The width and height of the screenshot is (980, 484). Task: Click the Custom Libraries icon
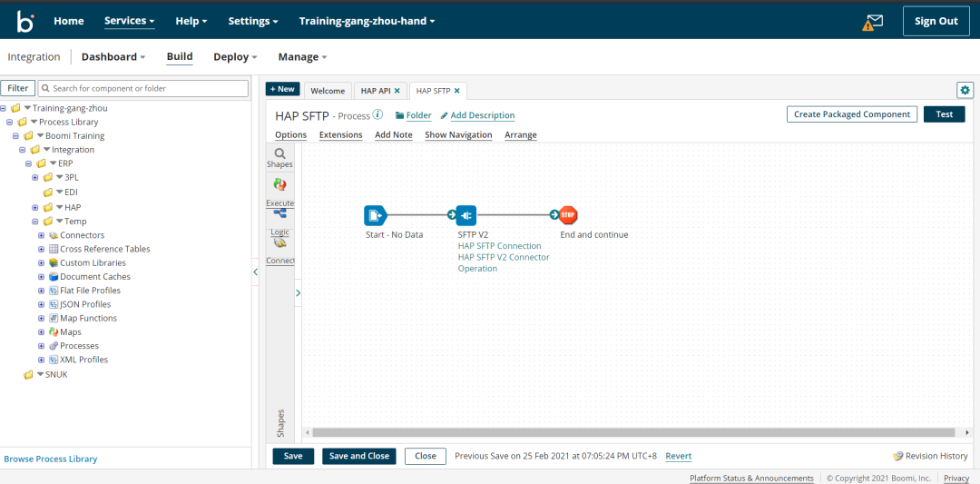pos(54,262)
